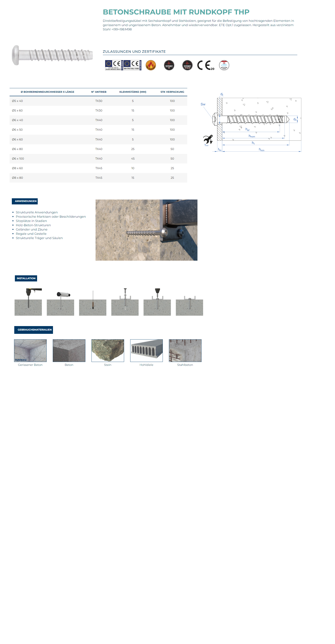Click the Stahlbeton material thumbnail
The width and height of the screenshot is (335, 644).
click(x=185, y=351)
